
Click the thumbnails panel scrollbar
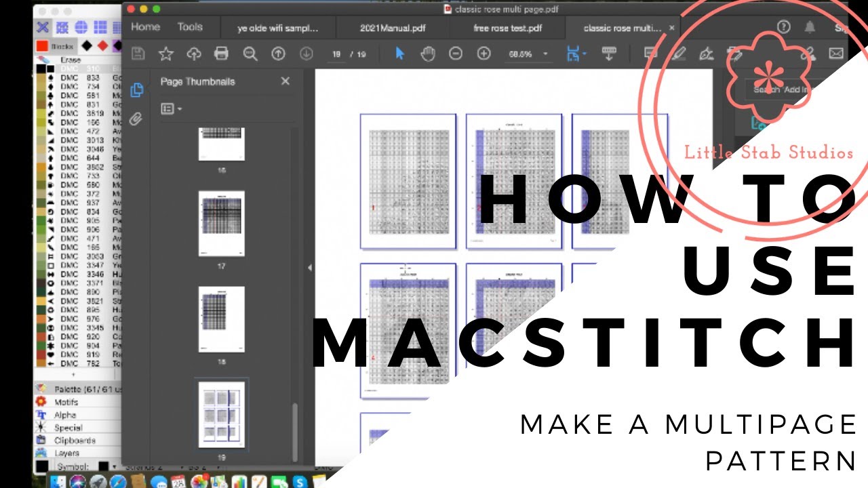pyautogui.click(x=294, y=434)
